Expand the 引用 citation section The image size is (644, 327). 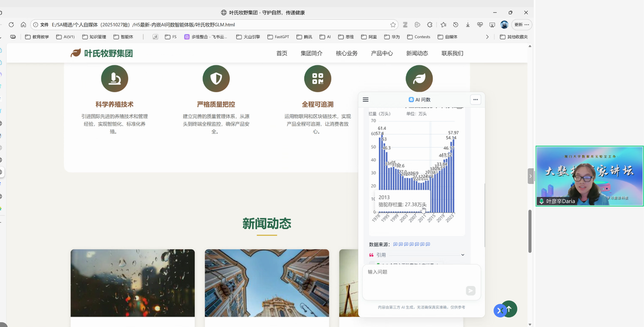(x=462, y=255)
